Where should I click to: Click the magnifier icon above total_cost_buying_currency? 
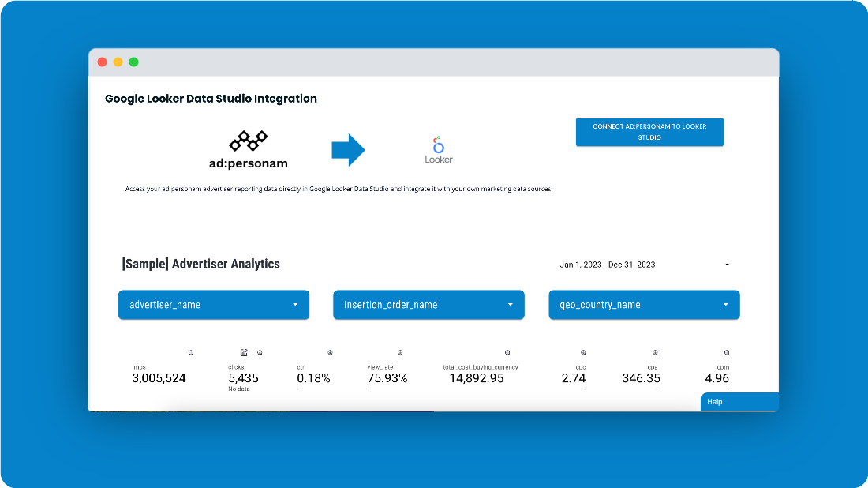[x=507, y=353]
